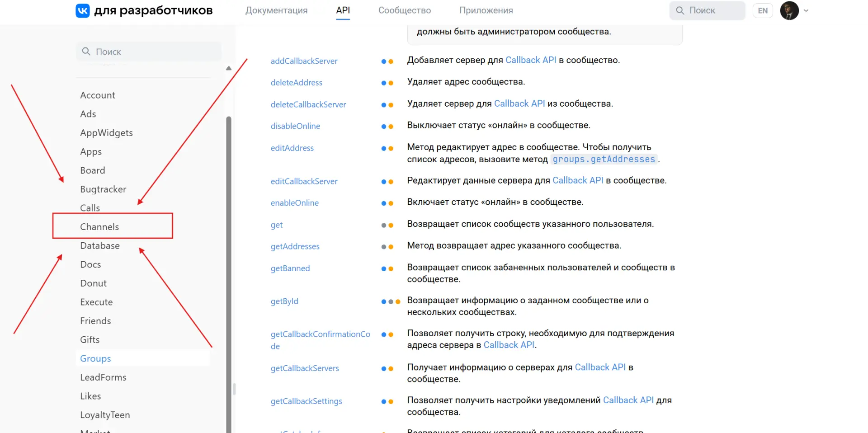Screen dimensions: 868x433
Task: Click the access dots beside deleteAddress
Action: click(x=387, y=83)
